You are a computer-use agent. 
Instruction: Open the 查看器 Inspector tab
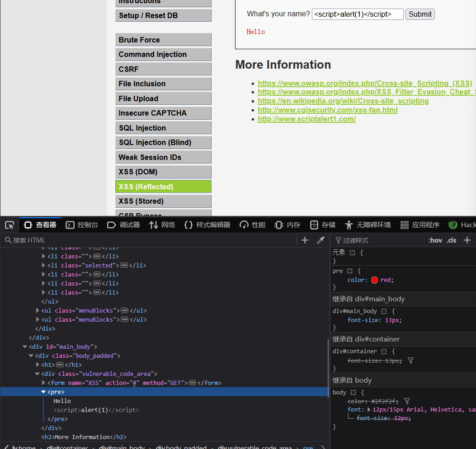pos(40,225)
